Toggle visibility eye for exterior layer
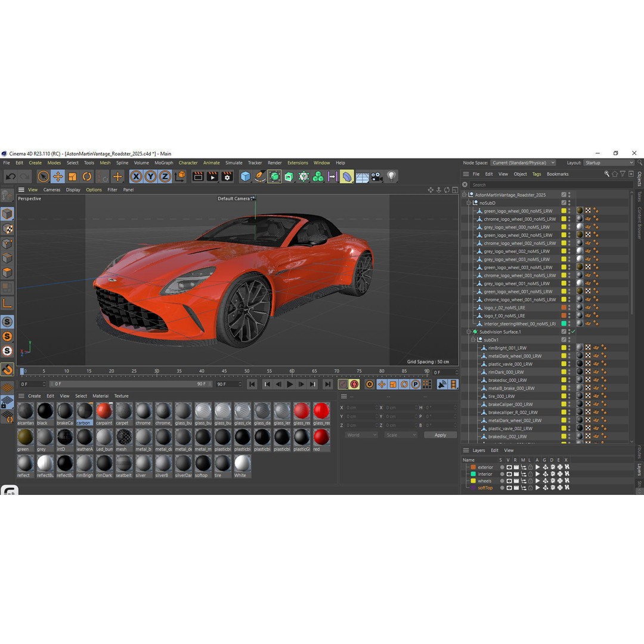The height and width of the screenshot is (644, 644). point(509,467)
